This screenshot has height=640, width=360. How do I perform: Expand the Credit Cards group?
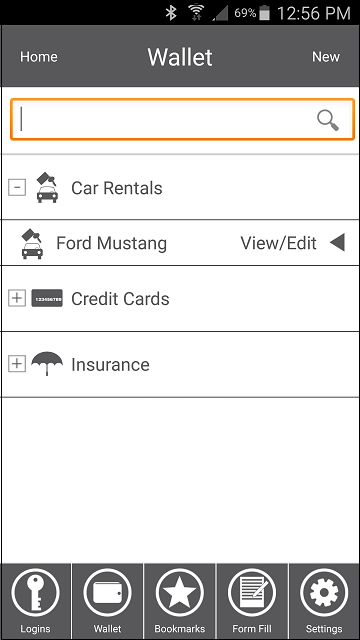pos(17,298)
